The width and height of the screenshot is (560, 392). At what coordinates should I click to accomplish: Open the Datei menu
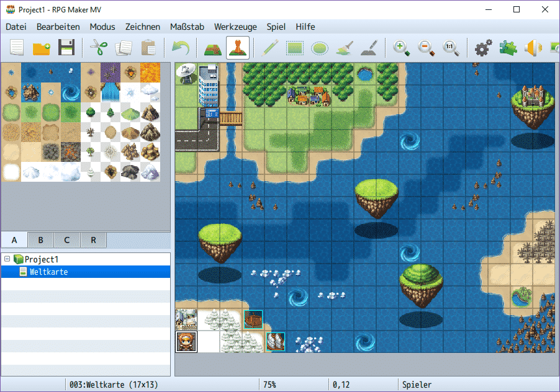click(x=16, y=27)
